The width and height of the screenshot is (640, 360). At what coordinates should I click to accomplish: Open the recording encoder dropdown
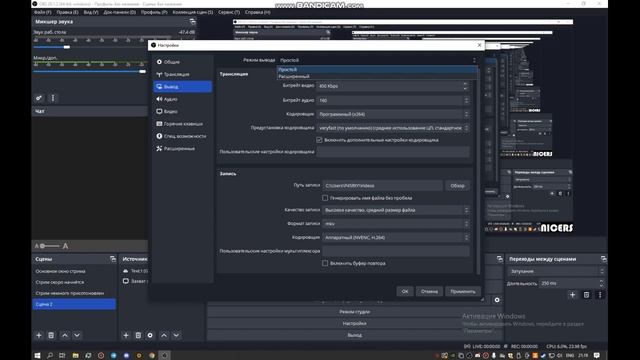point(396,238)
